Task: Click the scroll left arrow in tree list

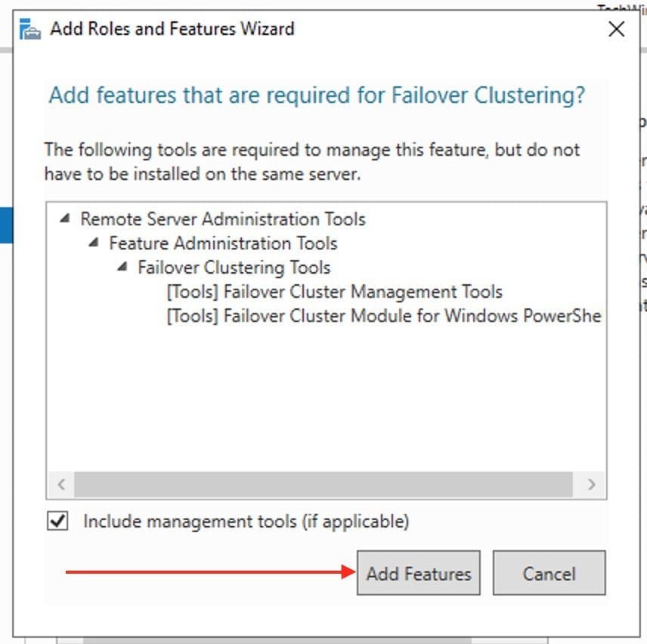Action: (61, 485)
